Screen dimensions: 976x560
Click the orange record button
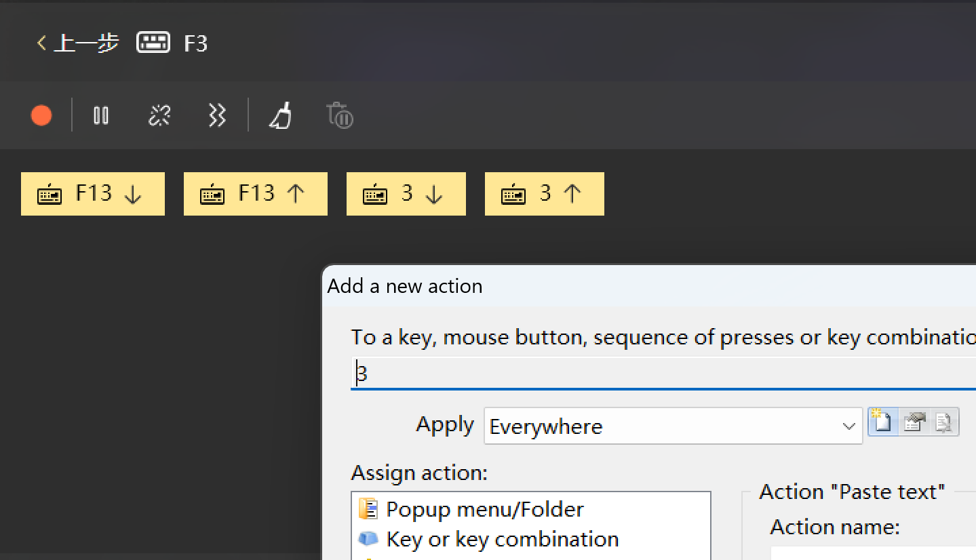[x=41, y=116]
